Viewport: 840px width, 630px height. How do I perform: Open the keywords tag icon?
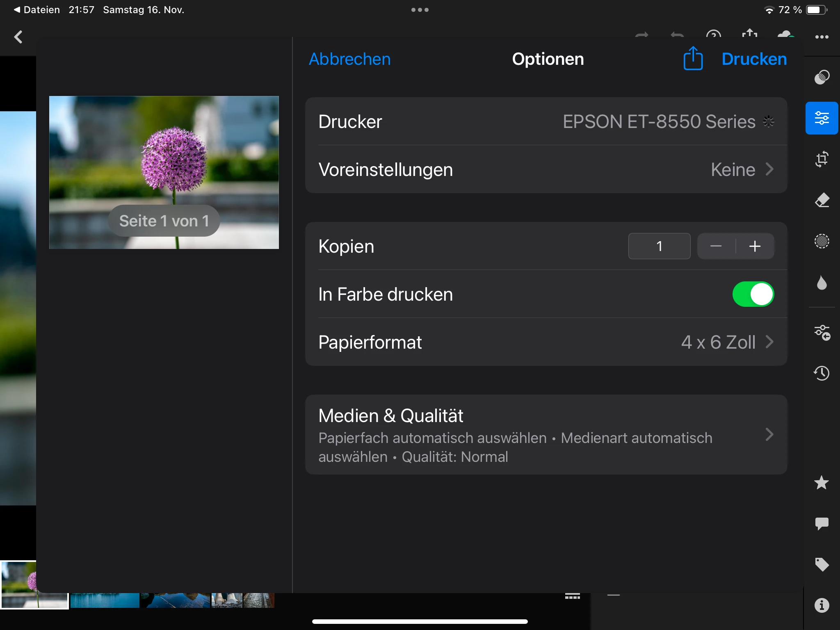822,564
